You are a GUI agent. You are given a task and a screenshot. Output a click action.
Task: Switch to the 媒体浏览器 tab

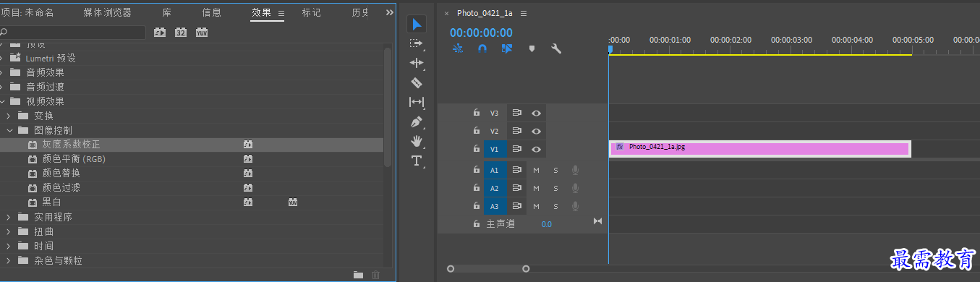tap(108, 13)
